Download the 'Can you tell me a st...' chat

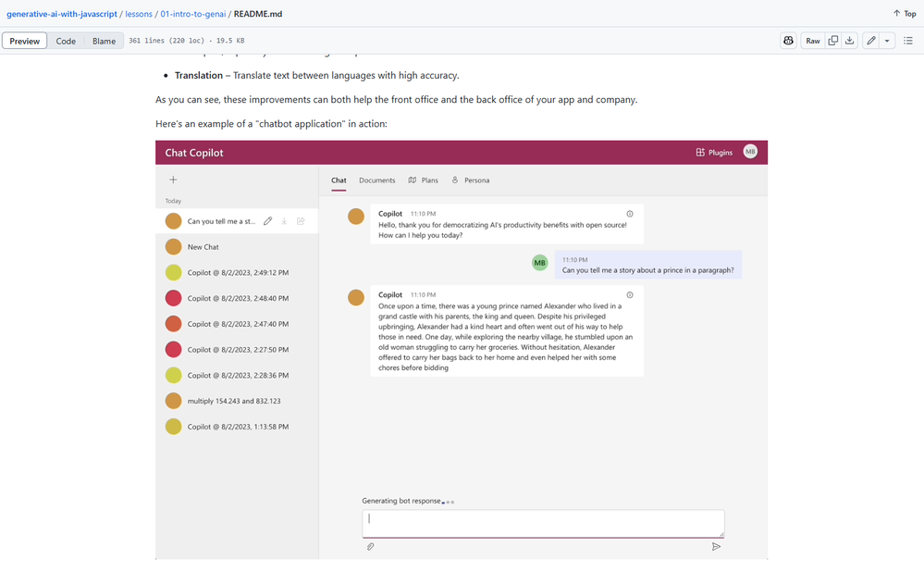click(x=284, y=221)
